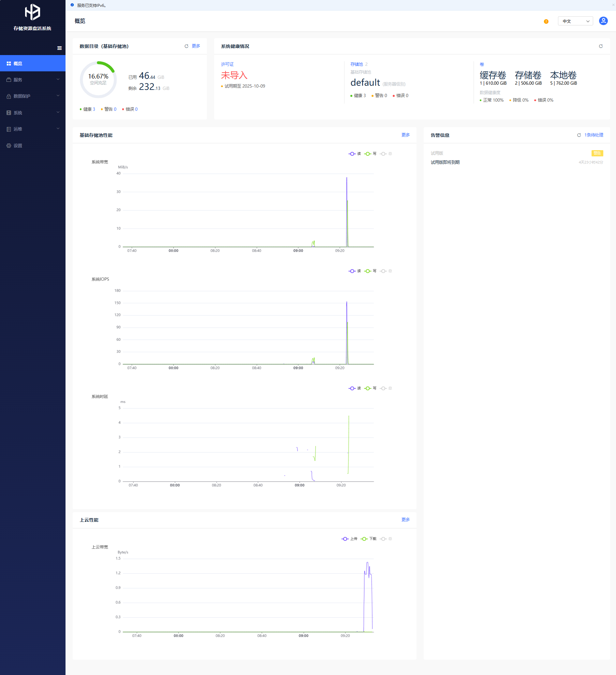Open 设置 from the sidebar
Image resolution: width=616 pixels, height=675 pixels.
point(18,146)
